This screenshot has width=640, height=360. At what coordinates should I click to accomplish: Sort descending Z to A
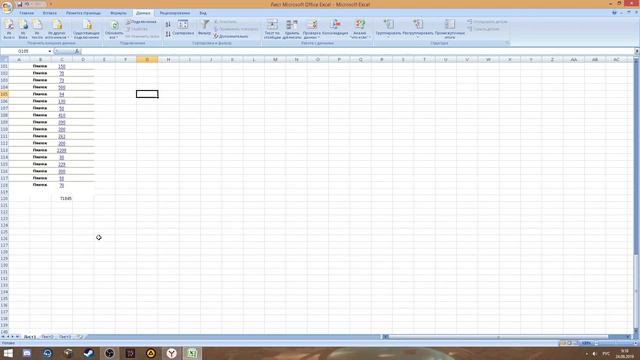coord(168,34)
